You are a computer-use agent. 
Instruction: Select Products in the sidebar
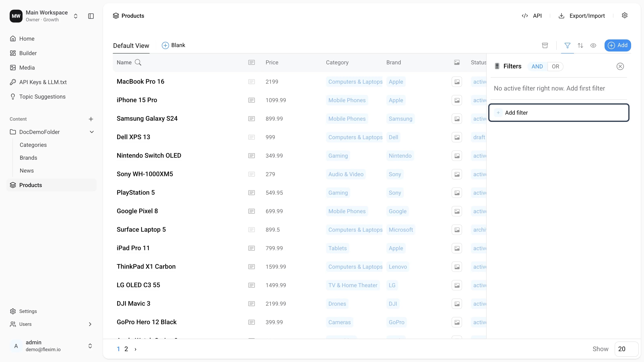pos(51,185)
